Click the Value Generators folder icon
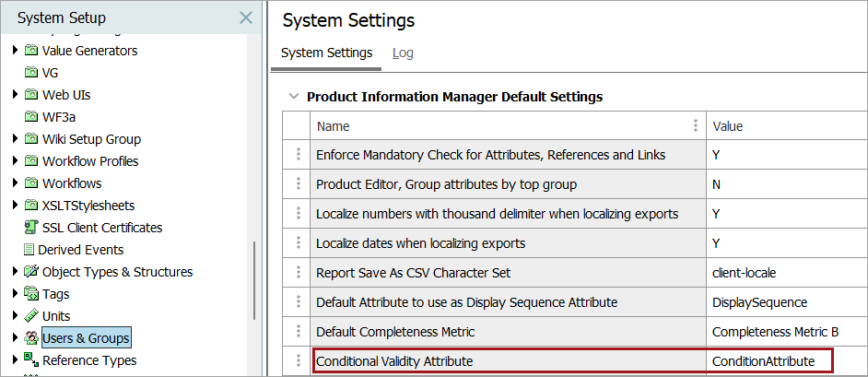Viewport: 868px width, 377px height. (x=31, y=51)
